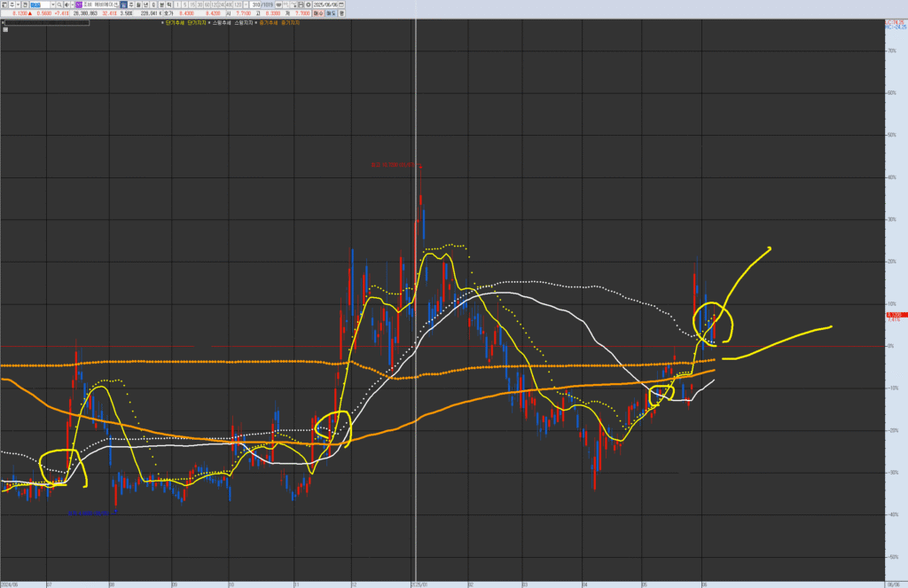
Task: Click the open price 7.7100
Action: (243, 13)
